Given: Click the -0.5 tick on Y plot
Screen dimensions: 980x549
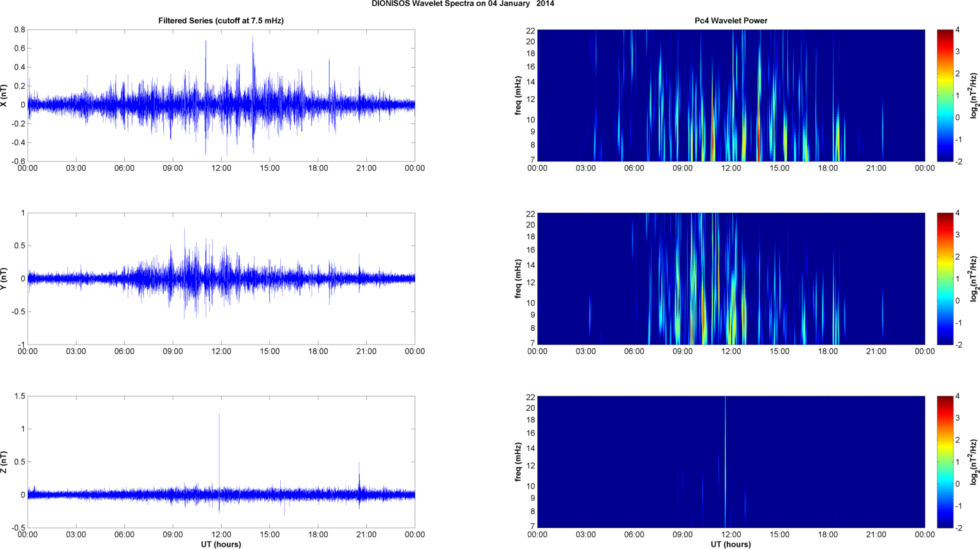Looking at the screenshot, I should pos(17,312).
